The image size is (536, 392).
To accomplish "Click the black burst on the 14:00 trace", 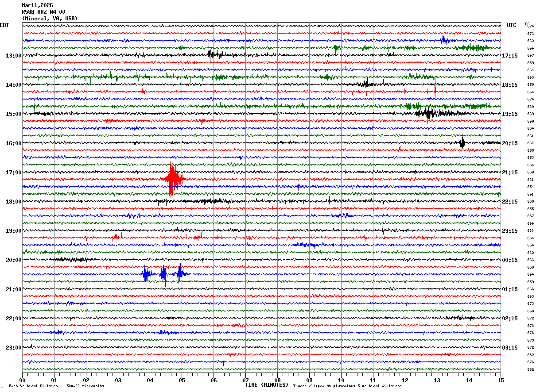I will click(366, 84).
